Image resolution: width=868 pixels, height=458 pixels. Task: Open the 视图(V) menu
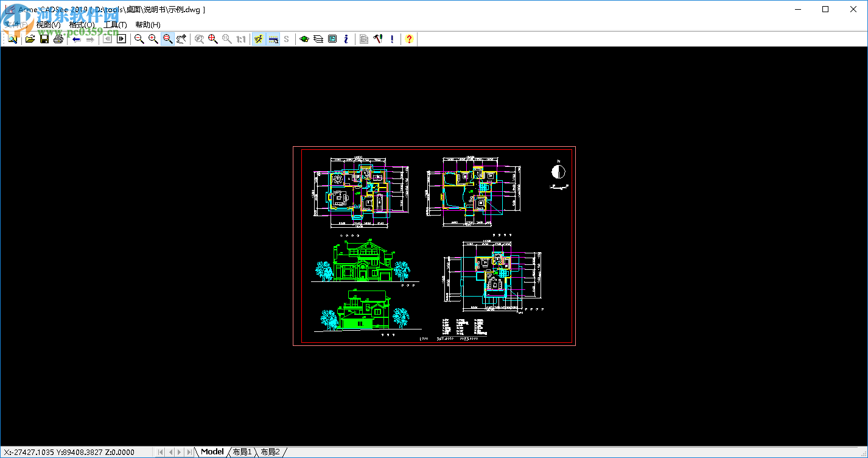pyautogui.click(x=49, y=25)
